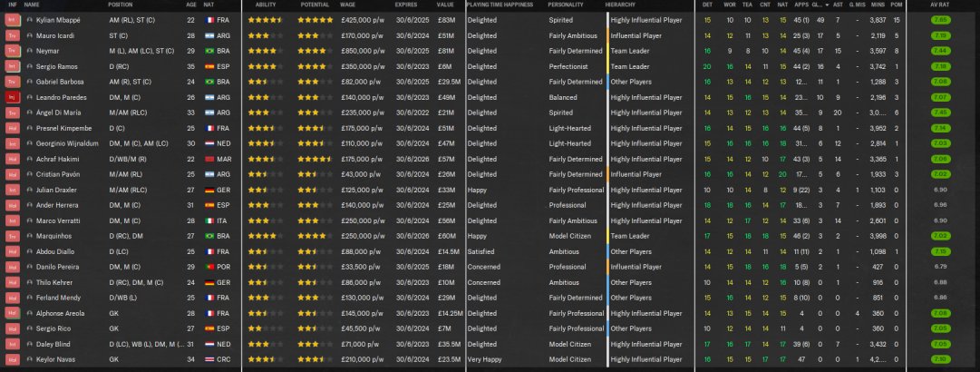This screenshot has width=980, height=372.
Task: Click Achraf Hakimi's expiry date 30/6/2026
Action: 412,159
